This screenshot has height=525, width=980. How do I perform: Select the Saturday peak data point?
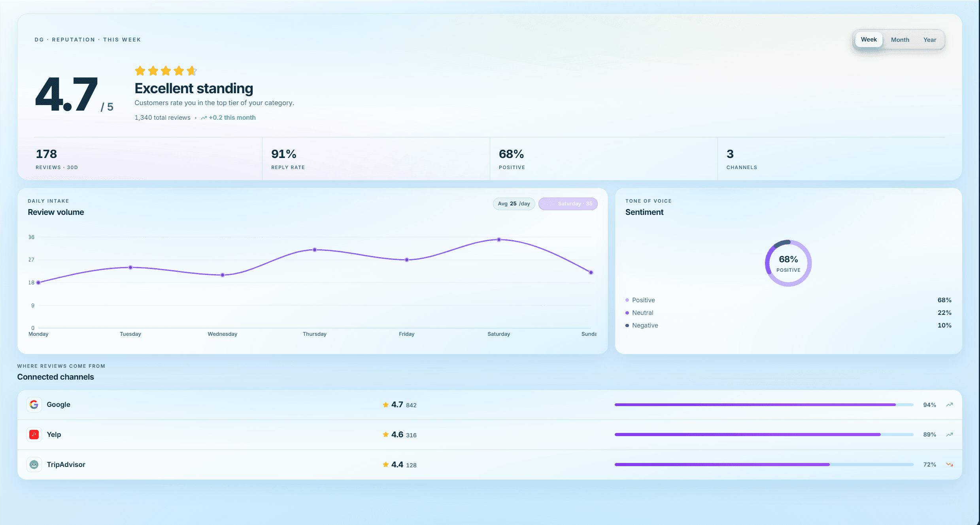(x=499, y=239)
